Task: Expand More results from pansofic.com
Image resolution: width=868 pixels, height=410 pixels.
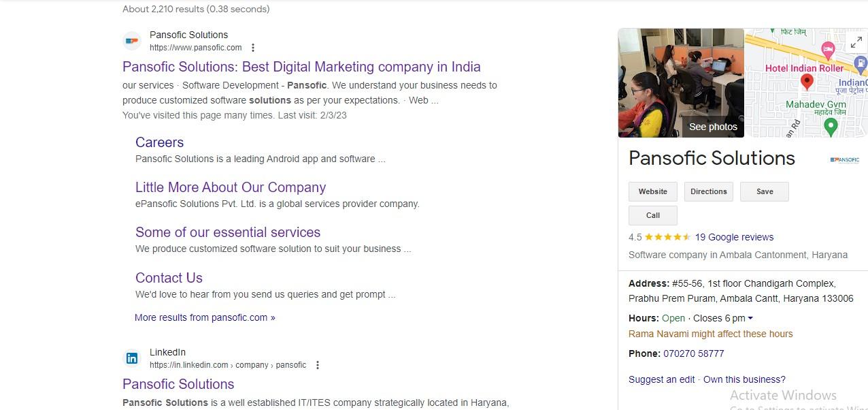Action: click(x=205, y=317)
